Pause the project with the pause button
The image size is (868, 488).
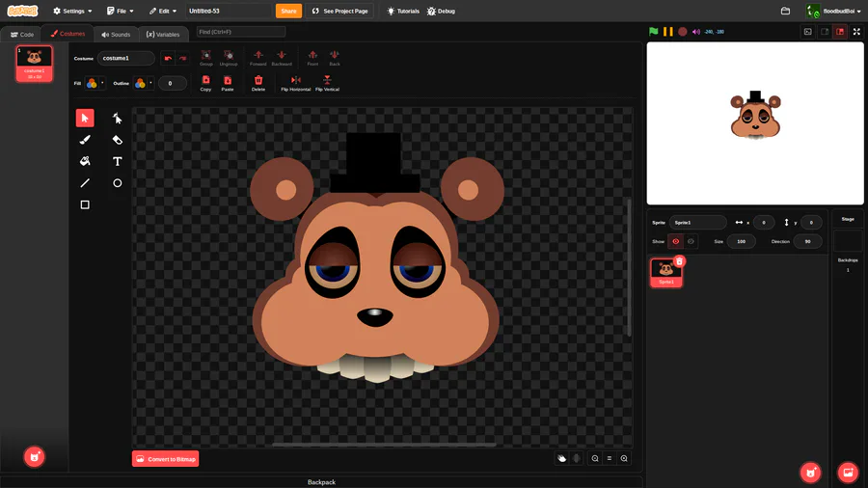(668, 32)
